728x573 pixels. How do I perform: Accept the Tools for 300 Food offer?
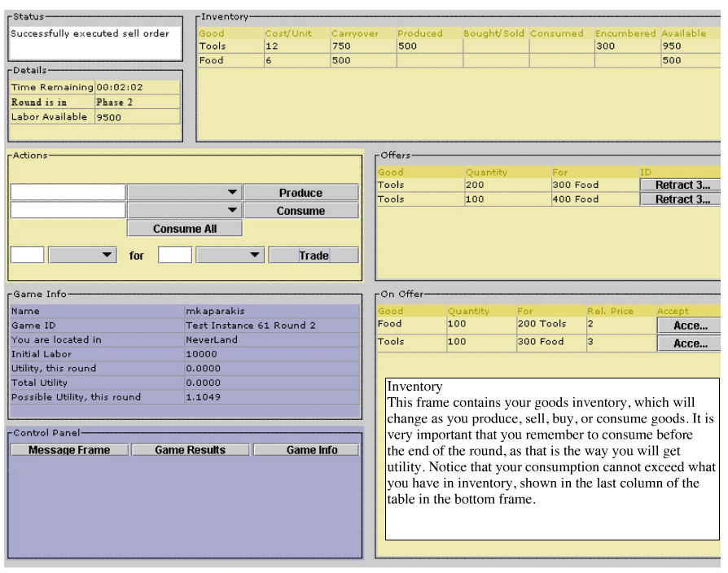pyautogui.click(x=690, y=343)
